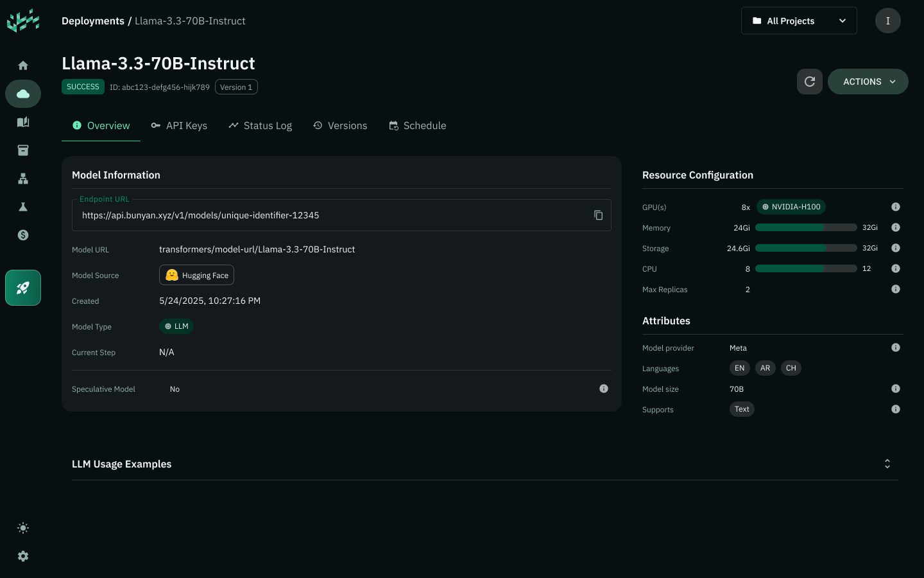Image resolution: width=924 pixels, height=578 pixels.
Task: Click the info icon for Memory
Action: [x=896, y=227]
